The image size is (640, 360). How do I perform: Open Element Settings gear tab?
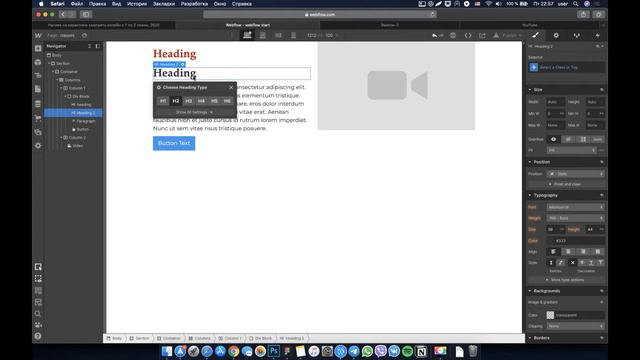coord(556,36)
